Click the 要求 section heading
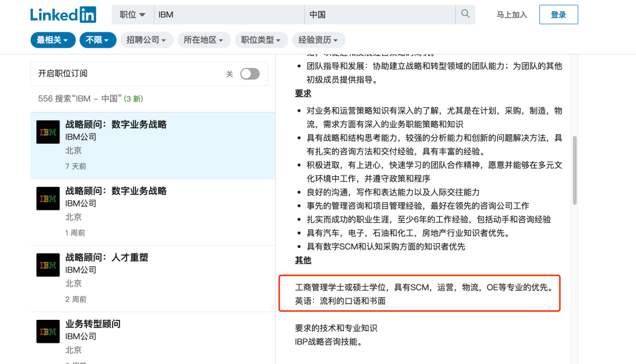The width and height of the screenshot is (636, 364). 303,93
